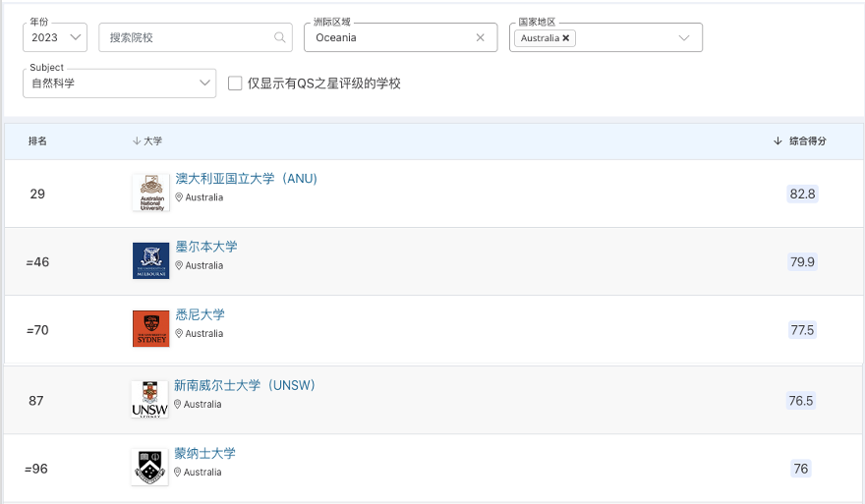Expand the country region dropdown chevron
This screenshot has width=865, height=504.
coord(684,37)
